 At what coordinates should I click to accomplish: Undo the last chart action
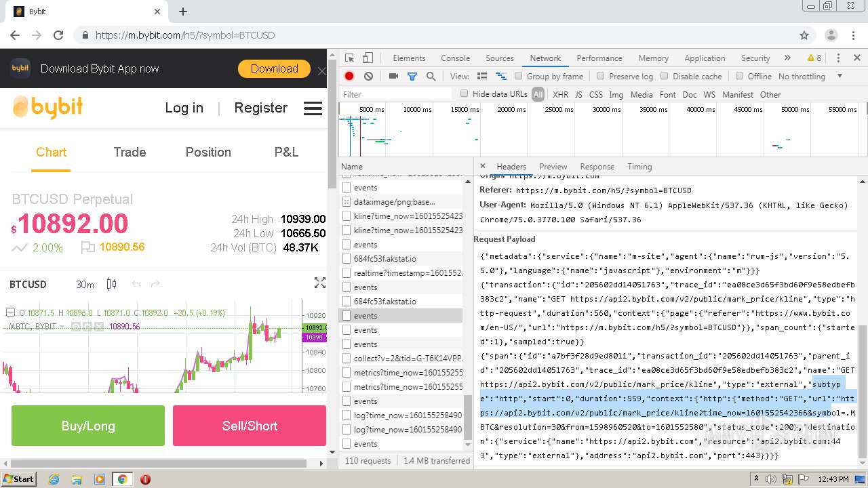coord(136,284)
